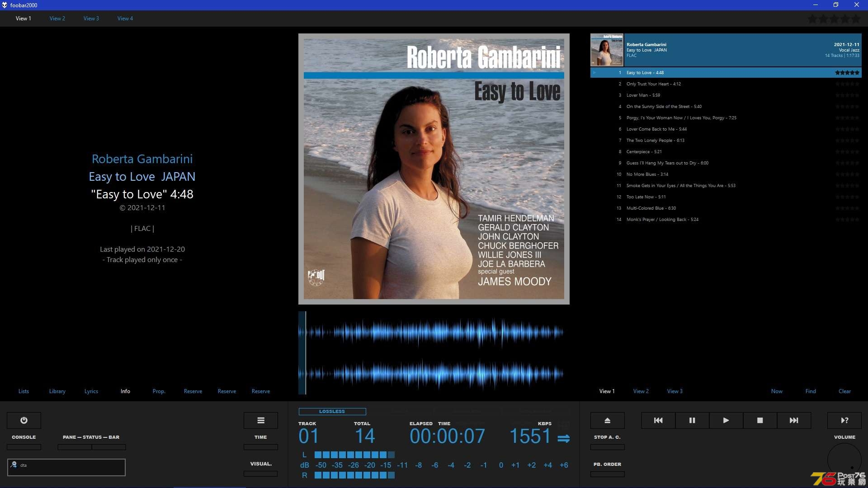This screenshot has width=868, height=488.
Task: Click the CONSOLE power icon button
Action: click(x=24, y=420)
